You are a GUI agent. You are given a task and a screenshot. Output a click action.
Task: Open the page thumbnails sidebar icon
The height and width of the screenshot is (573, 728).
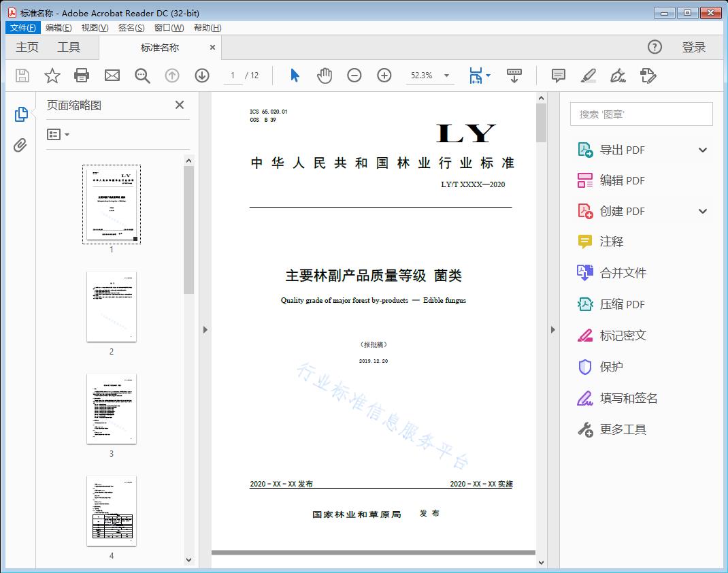[21, 114]
